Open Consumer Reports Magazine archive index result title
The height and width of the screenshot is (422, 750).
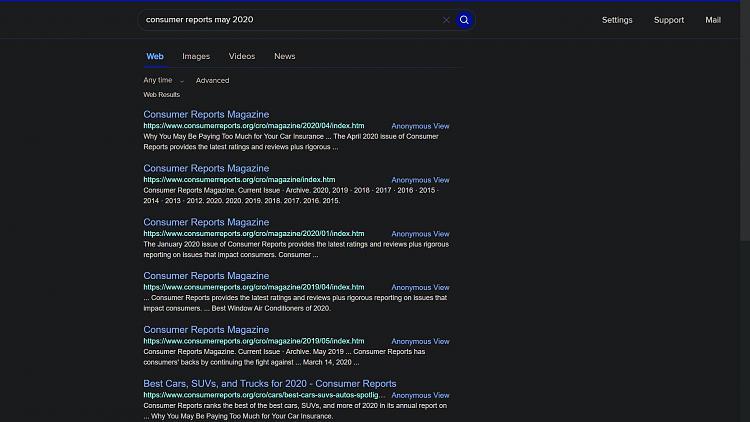pos(206,168)
